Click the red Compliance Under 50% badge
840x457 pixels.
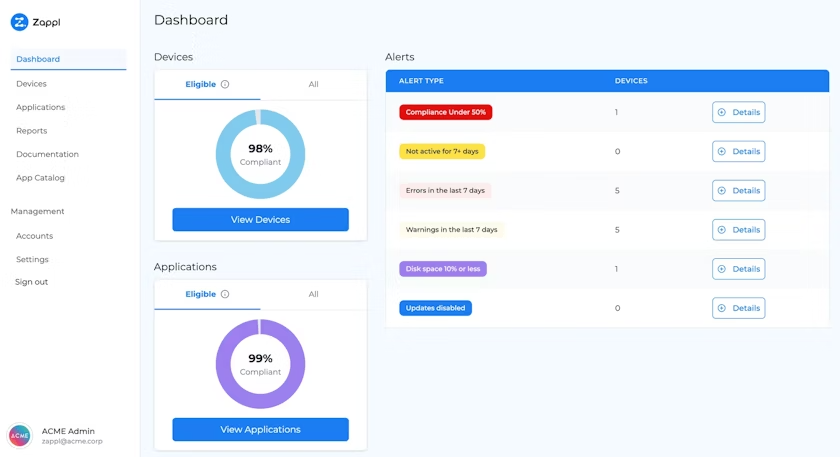point(445,112)
